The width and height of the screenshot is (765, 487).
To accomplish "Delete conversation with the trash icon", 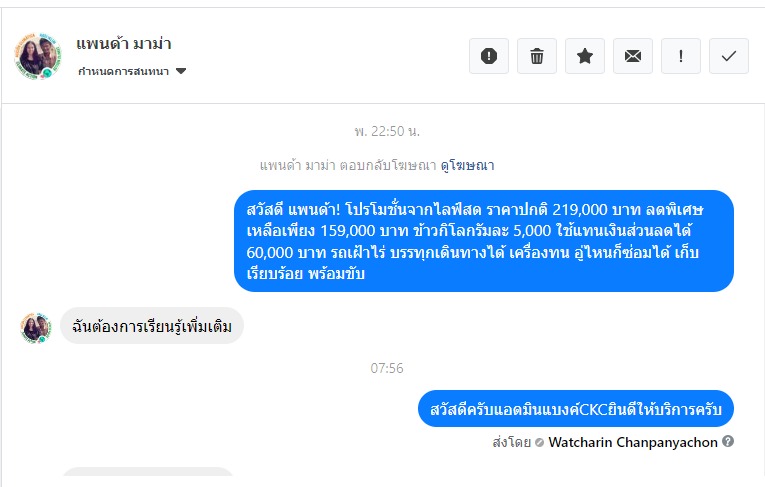I will (537, 56).
